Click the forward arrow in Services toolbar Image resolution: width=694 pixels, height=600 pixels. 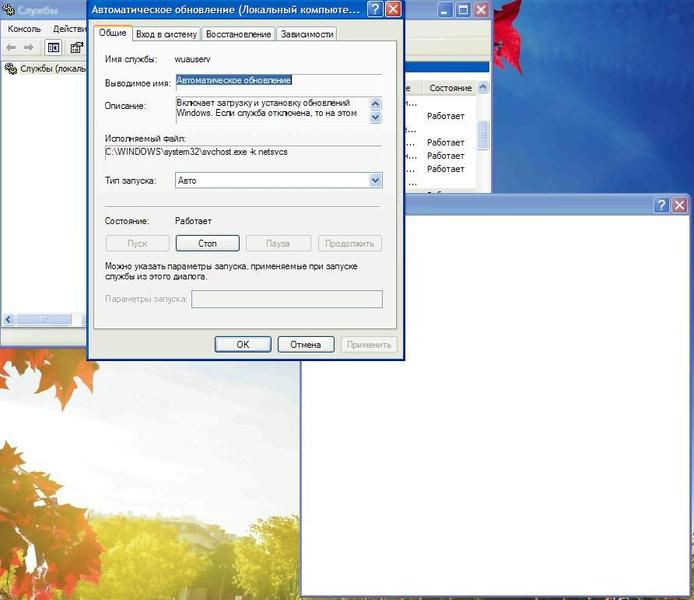click(x=29, y=47)
